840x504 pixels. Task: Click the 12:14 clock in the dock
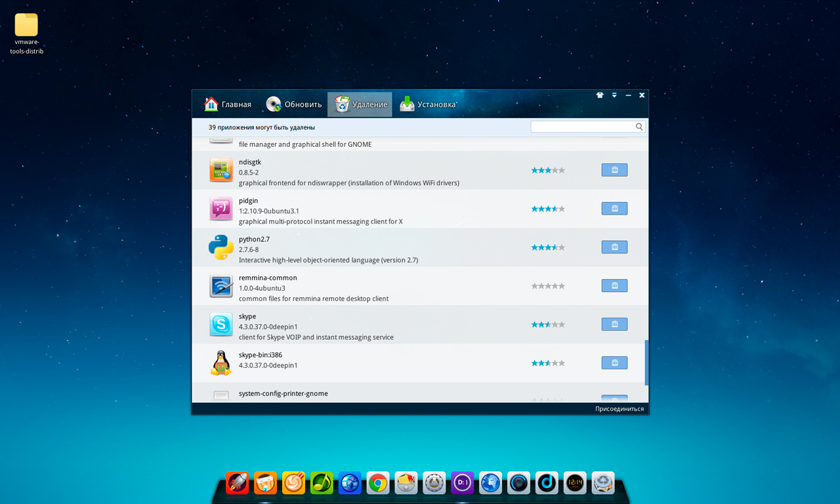(576, 483)
